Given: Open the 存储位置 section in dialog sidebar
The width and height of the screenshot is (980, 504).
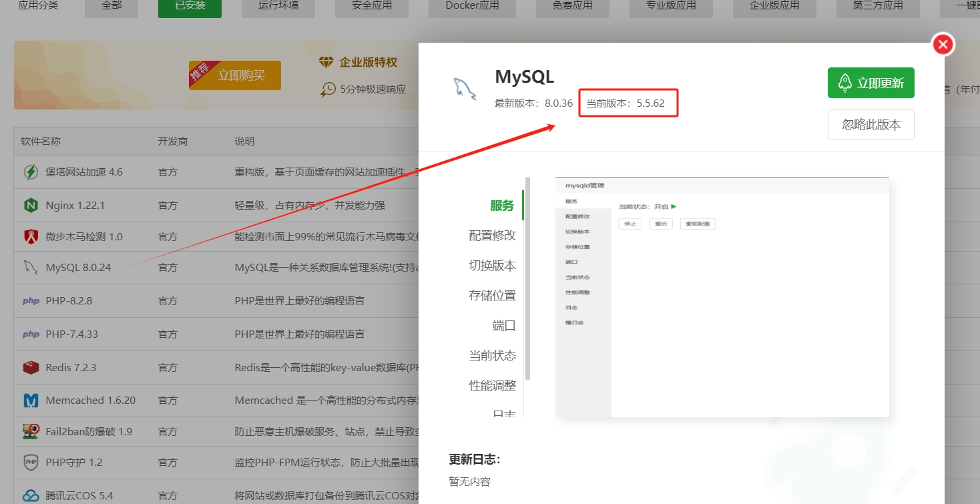Looking at the screenshot, I should click(x=492, y=296).
